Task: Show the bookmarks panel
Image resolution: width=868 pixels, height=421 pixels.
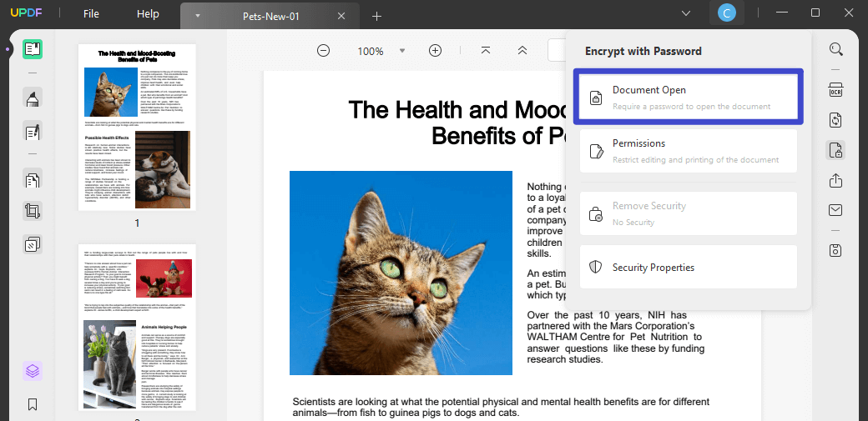Action: click(33, 404)
